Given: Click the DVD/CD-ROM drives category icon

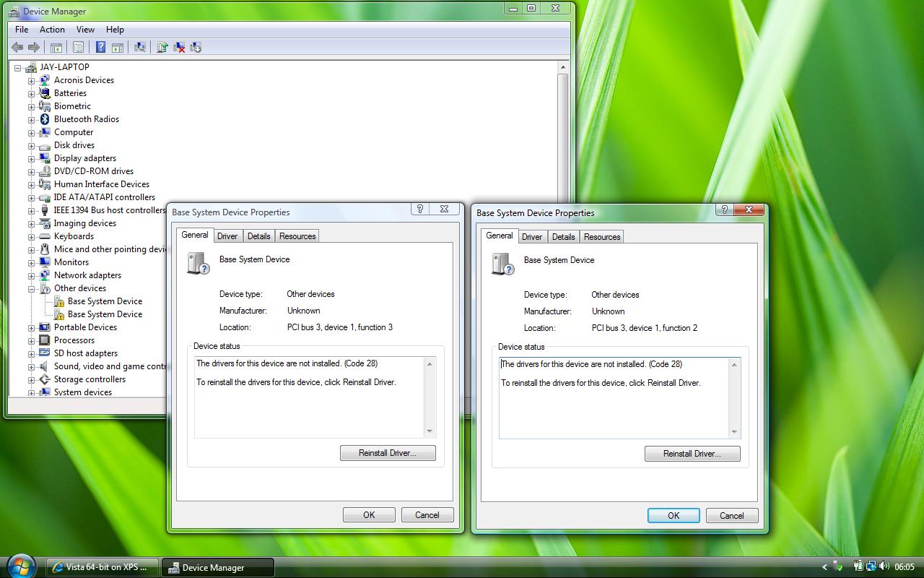Looking at the screenshot, I should [x=45, y=171].
